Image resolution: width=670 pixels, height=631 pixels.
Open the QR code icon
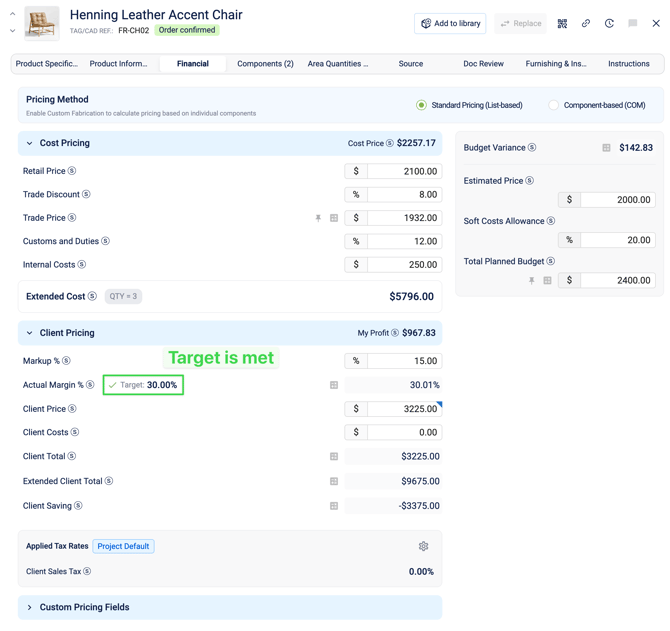pos(562,23)
